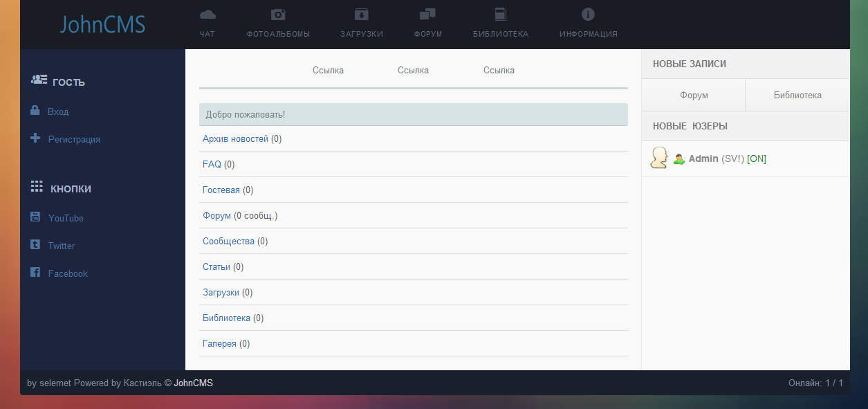The height and width of the screenshot is (409, 868).
Task: Click the Онлайн: 1 / 1 counter
Action: [815, 383]
